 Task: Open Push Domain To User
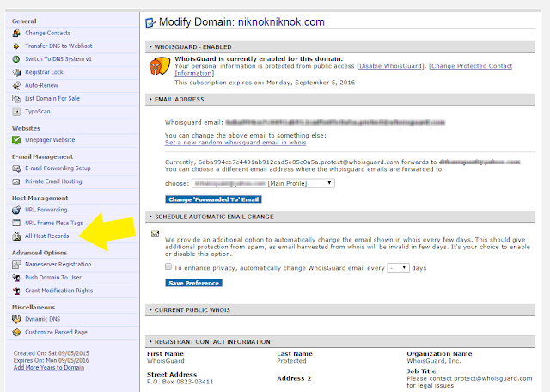[x=53, y=278]
